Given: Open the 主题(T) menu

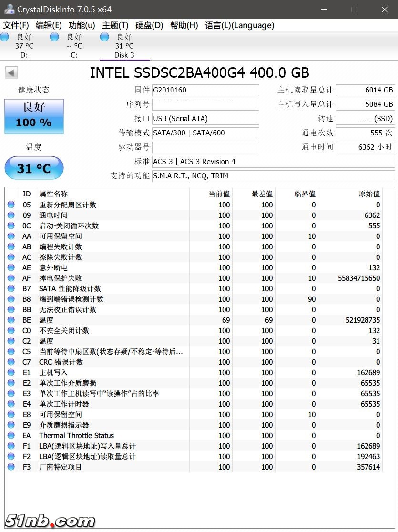Looking at the screenshot, I should tap(115, 25).
